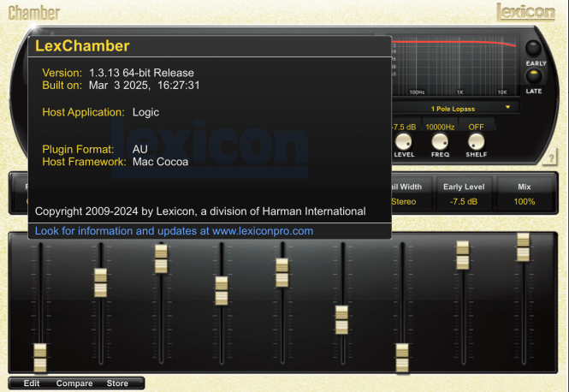Viewport: 569px width, 392px height.
Task: Click the LexChamber about dialog title
Action: click(82, 46)
